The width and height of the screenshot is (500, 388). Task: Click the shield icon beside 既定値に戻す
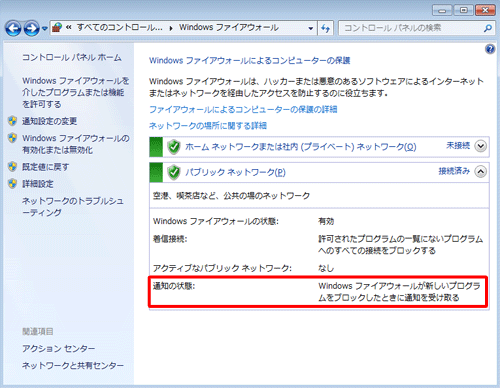pos(13,166)
